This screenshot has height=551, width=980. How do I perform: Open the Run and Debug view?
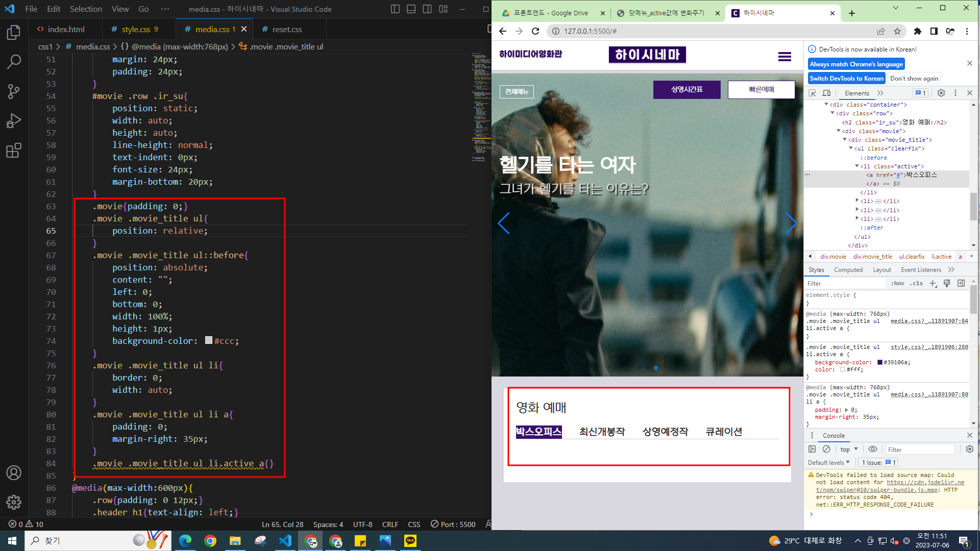coord(14,121)
